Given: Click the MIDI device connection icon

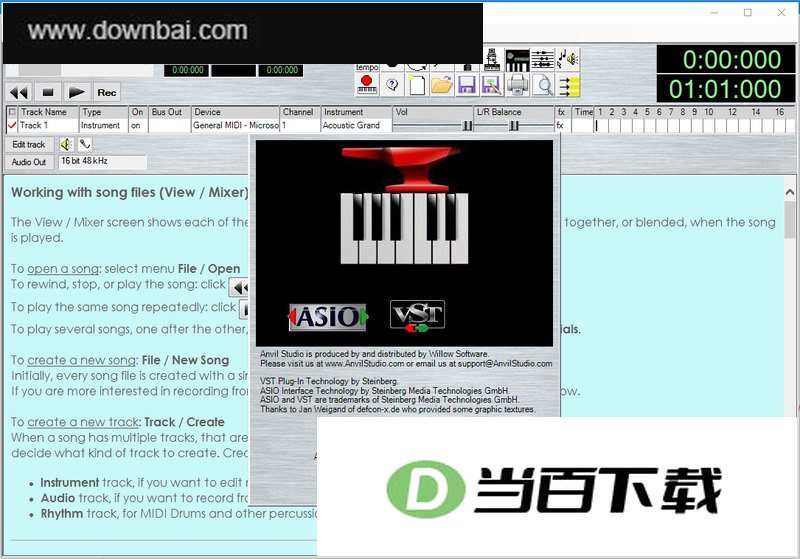Looking at the screenshot, I should pyautogui.click(x=492, y=60).
